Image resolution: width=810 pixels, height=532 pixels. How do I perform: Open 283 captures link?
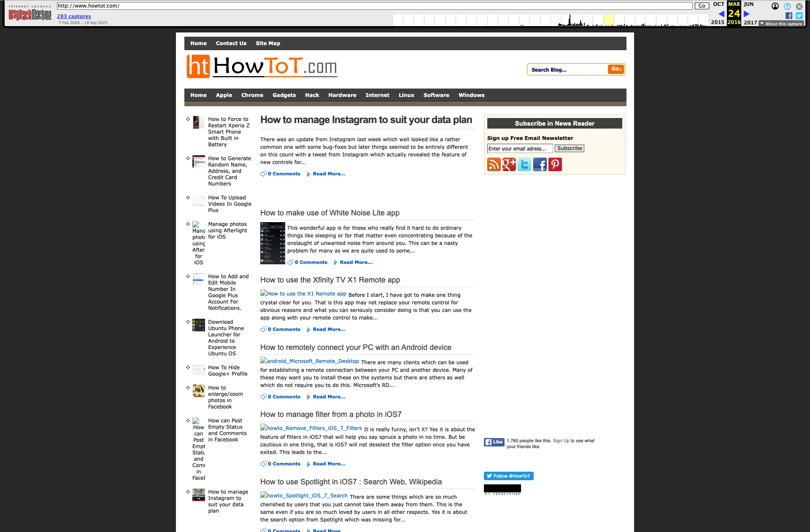pyautogui.click(x=74, y=16)
